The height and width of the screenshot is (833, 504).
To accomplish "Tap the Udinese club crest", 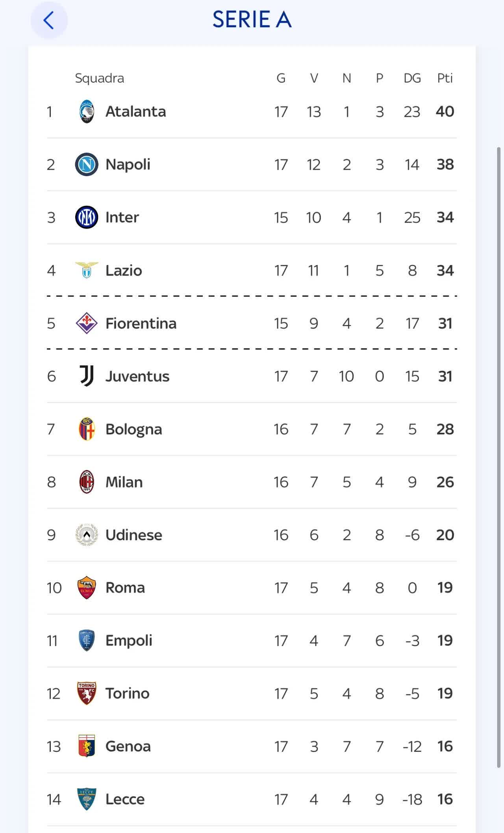I will tap(87, 535).
